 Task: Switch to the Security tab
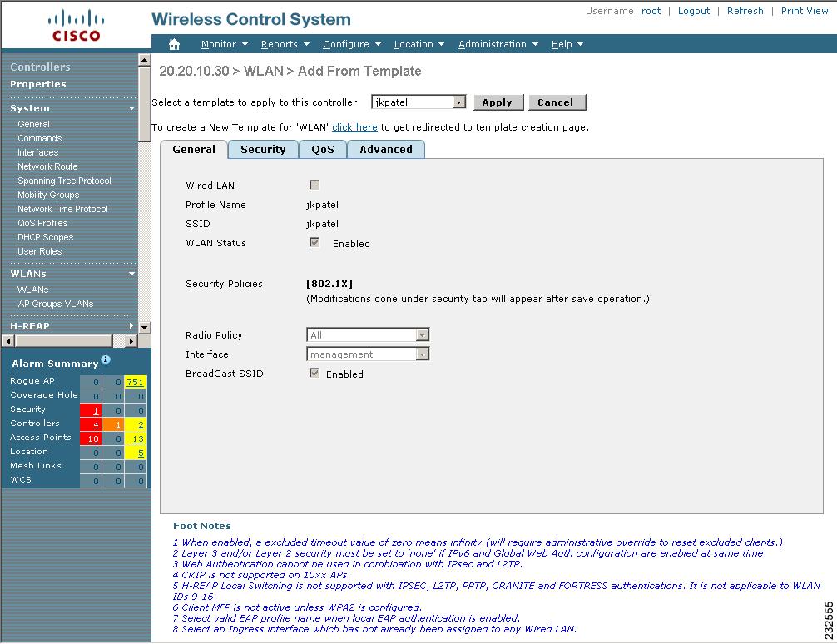263,150
